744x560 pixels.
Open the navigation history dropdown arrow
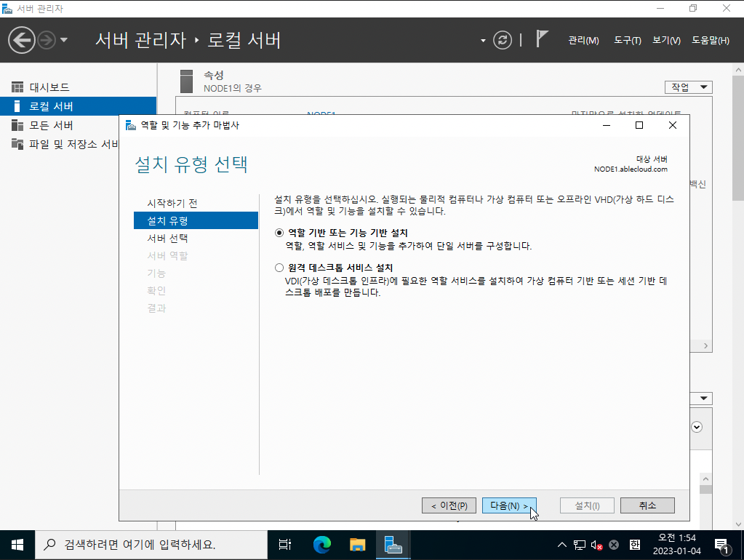click(x=63, y=40)
